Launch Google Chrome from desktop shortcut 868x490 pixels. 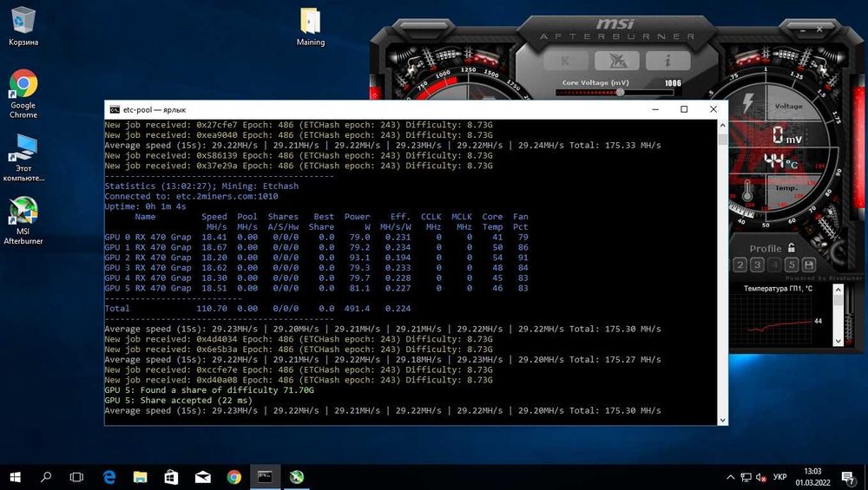point(23,94)
